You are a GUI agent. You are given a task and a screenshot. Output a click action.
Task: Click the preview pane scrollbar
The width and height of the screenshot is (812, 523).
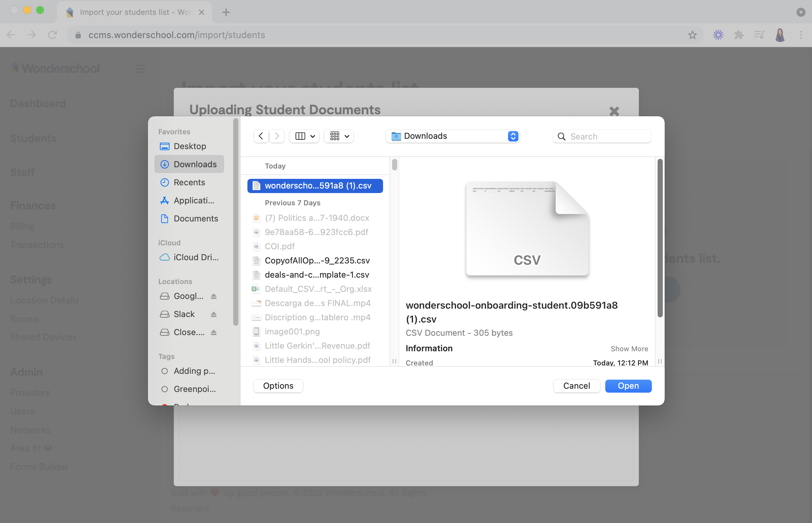[x=660, y=238]
